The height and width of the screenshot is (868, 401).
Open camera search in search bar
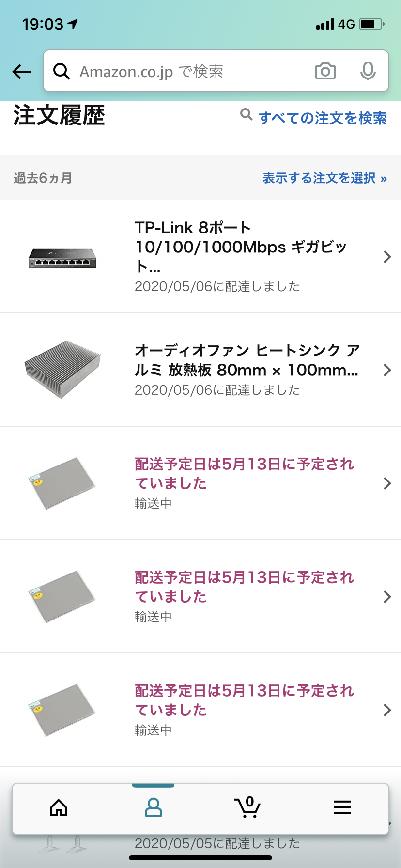(325, 71)
